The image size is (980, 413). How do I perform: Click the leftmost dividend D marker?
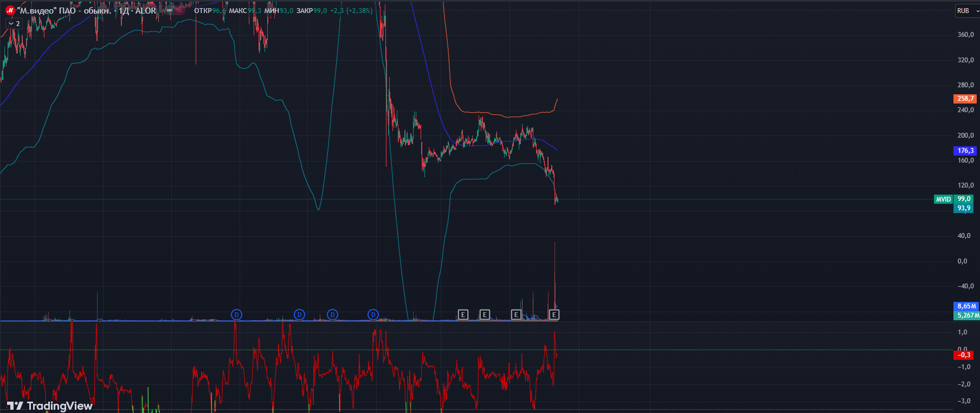[x=236, y=314]
